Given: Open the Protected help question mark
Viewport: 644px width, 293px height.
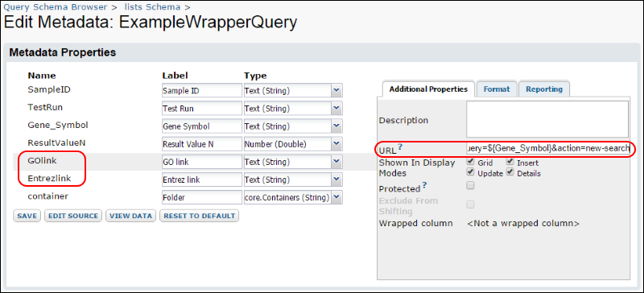Looking at the screenshot, I should 425,185.
